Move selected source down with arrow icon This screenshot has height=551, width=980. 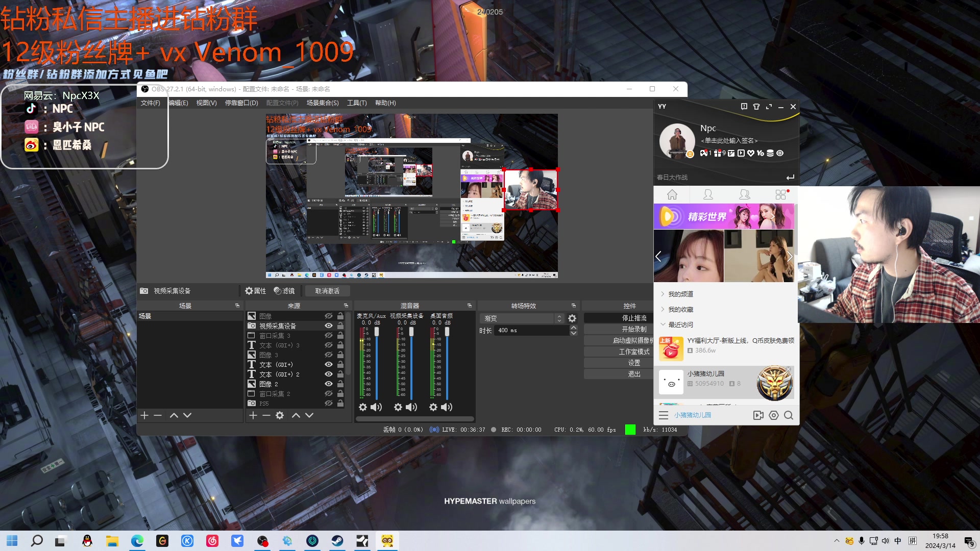tap(309, 415)
